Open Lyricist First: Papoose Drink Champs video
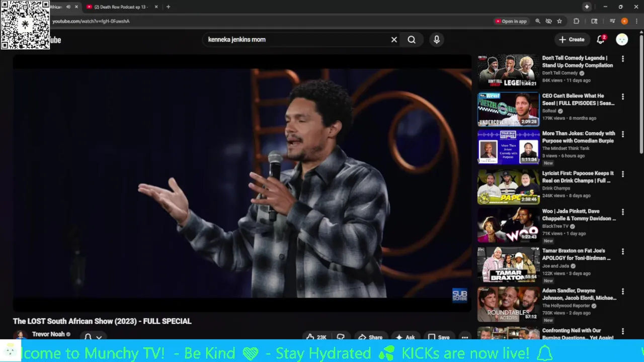Screen dimensions: 644x362 [x=578, y=176]
